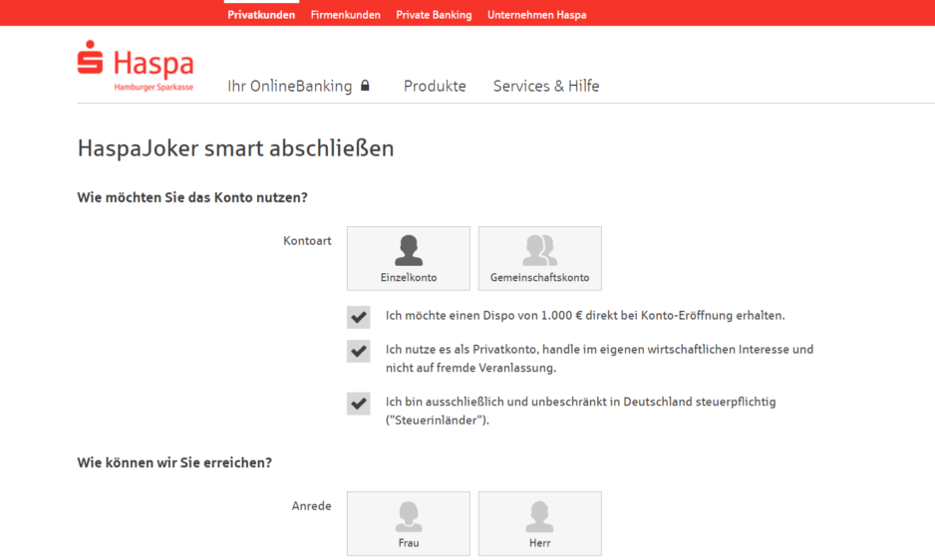
Task: Go to the Unternehmen Haspa section
Action: tap(536, 15)
